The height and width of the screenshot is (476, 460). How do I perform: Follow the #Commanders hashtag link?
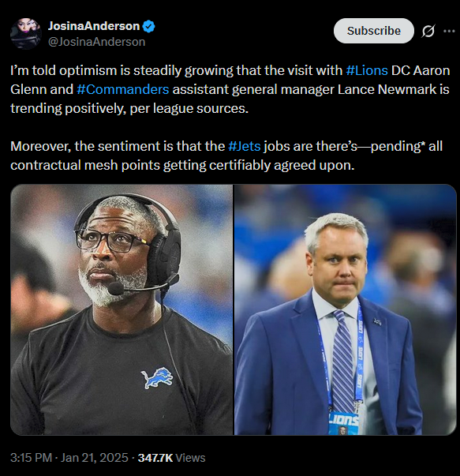(x=123, y=89)
